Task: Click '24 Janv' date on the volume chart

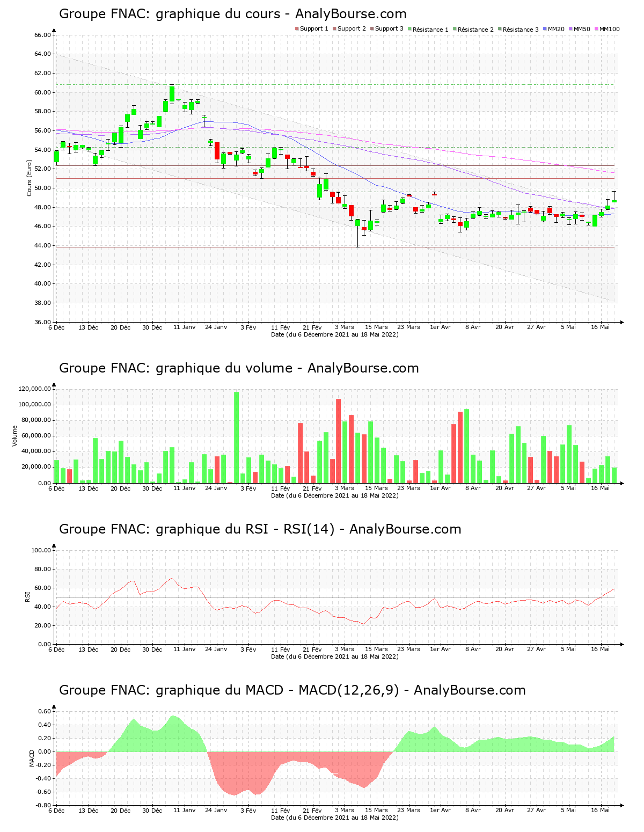Action: [x=216, y=488]
